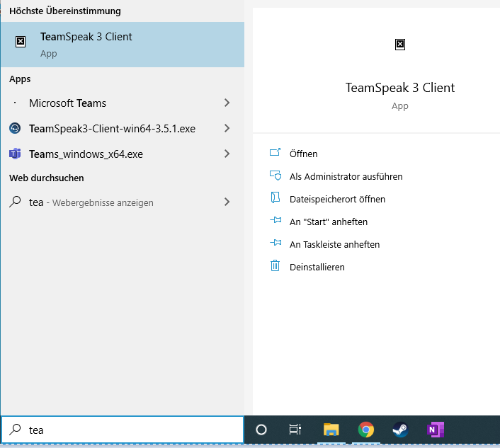This screenshot has width=500, height=448.
Task: Open Google Chrome from the taskbar
Action: click(x=365, y=430)
